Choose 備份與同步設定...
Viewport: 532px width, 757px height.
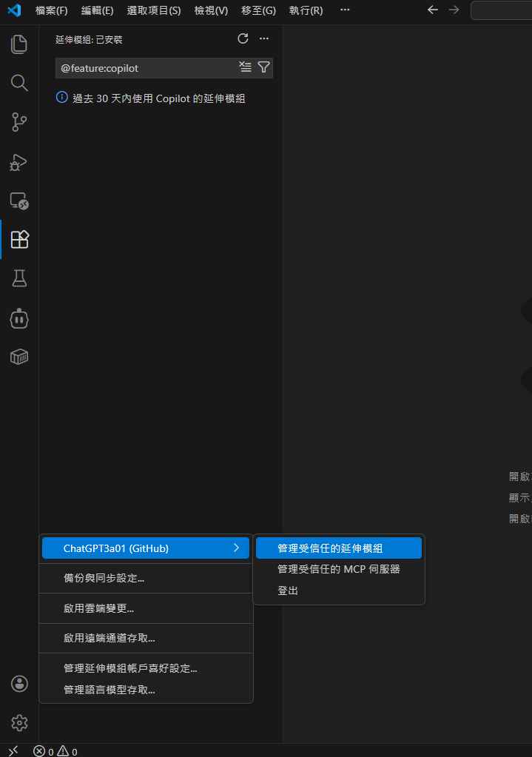click(x=146, y=579)
